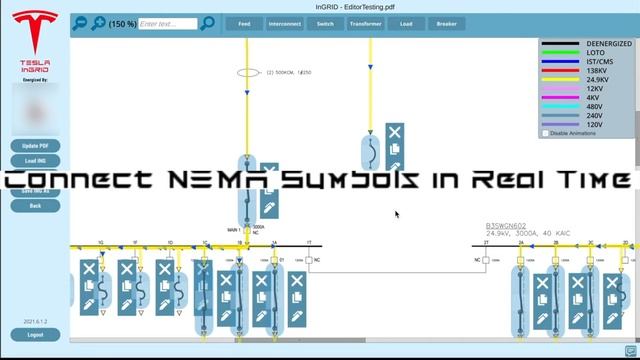Select the switch symbol below bus label 1B
The width and height of the screenshot is (640, 360).
[240, 300]
